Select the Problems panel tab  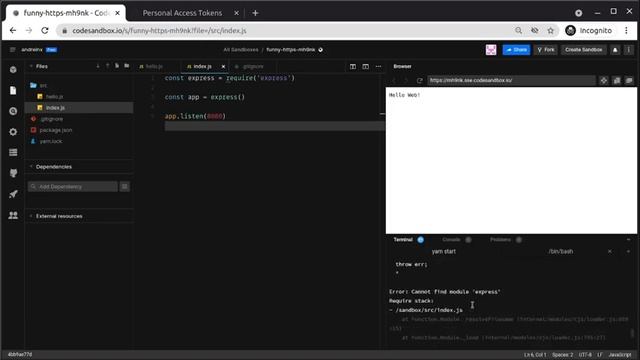click(x=500, y=240)
